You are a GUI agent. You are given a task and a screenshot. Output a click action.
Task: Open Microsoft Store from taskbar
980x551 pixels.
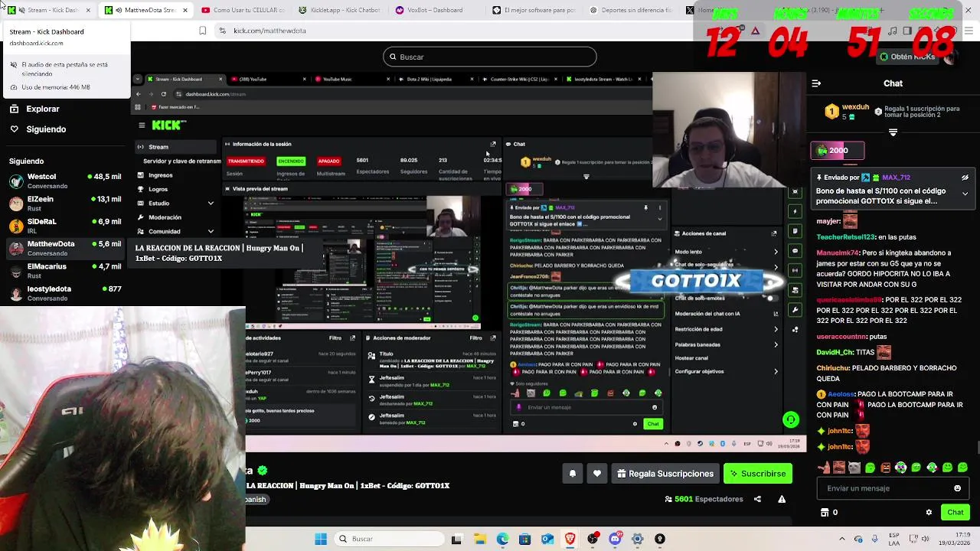pos(524,539)
